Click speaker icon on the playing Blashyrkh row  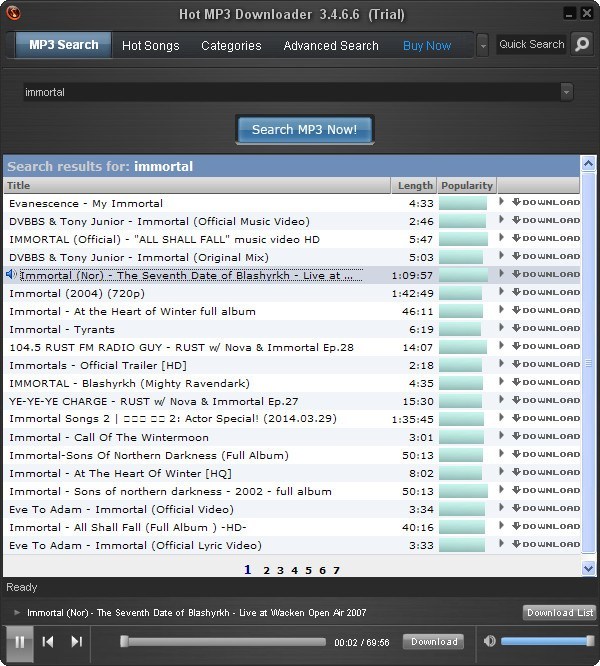pos(11,275)
